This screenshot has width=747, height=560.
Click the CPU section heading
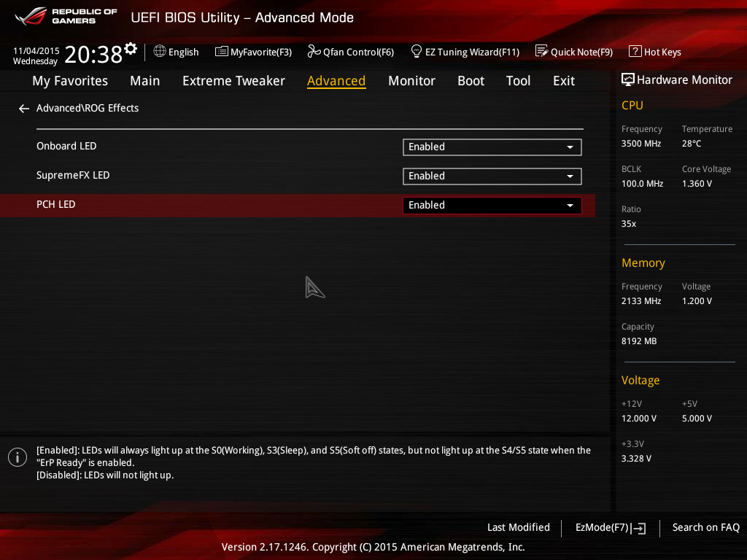pyautogui.click(x=632, y=105)
